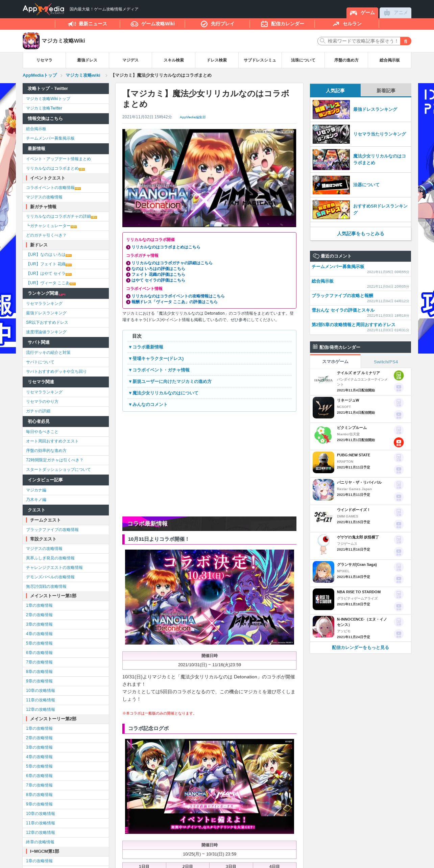Jump to 登場キャラクター(ドレス) in the contents
The width and height of the screenshot is (434, 868).
coord(156,359)
